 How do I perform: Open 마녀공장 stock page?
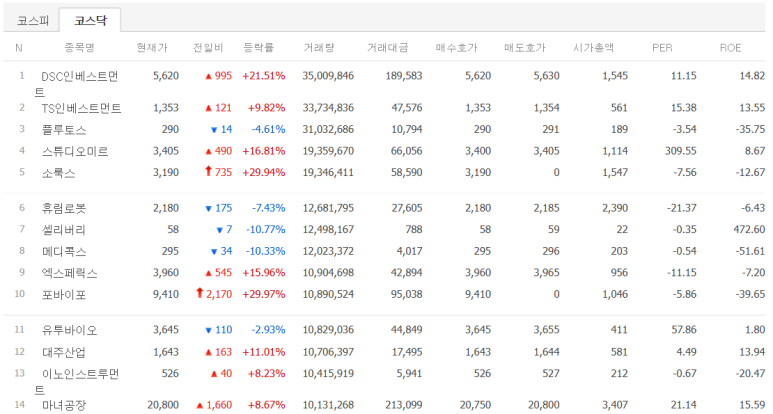click(64, 405)
